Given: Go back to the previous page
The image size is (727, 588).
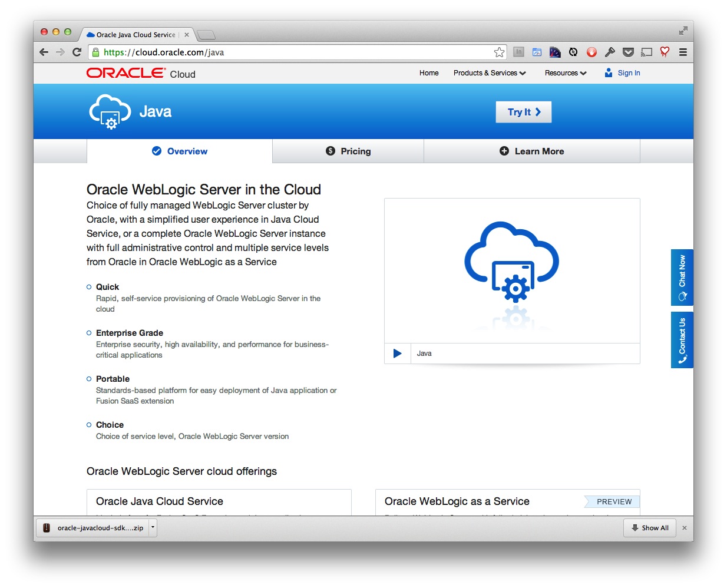Looking at the screenshot, I should [x=44, y=52].
